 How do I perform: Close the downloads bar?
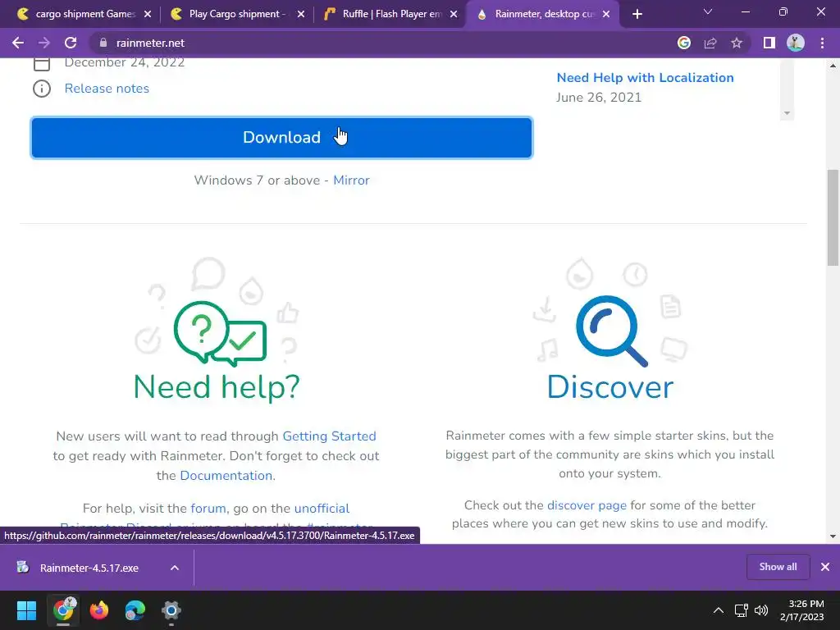(825, 567)
